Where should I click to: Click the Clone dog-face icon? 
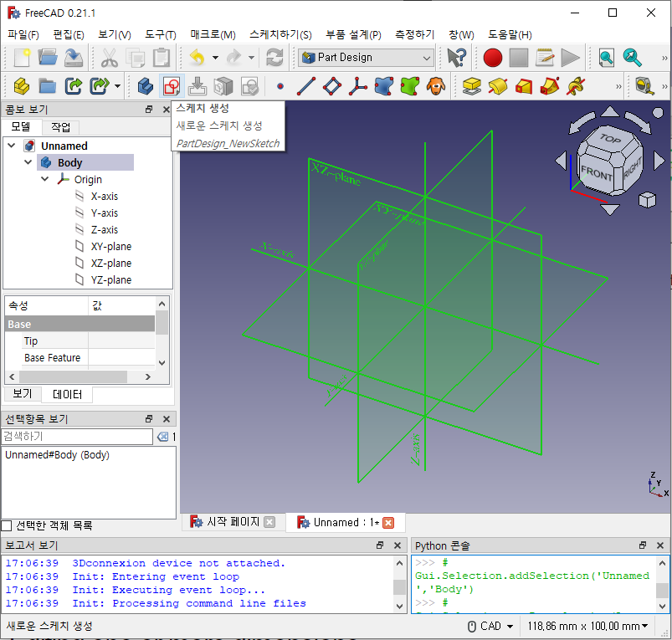pyautogui.click(x=436, y=86)
